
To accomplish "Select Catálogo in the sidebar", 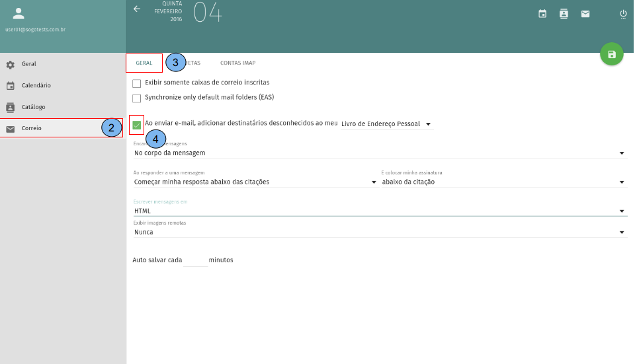I will 33,107.
